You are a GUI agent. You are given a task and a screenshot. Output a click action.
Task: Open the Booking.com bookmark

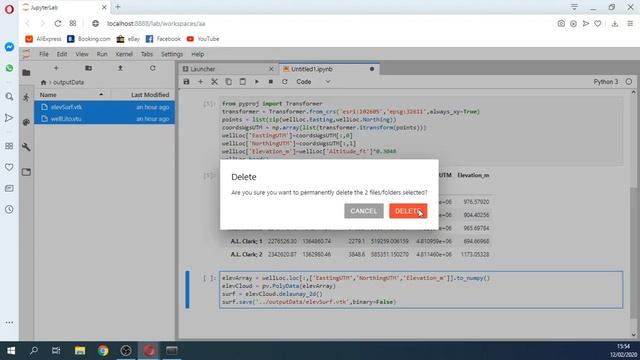click(x=89, y=39)
